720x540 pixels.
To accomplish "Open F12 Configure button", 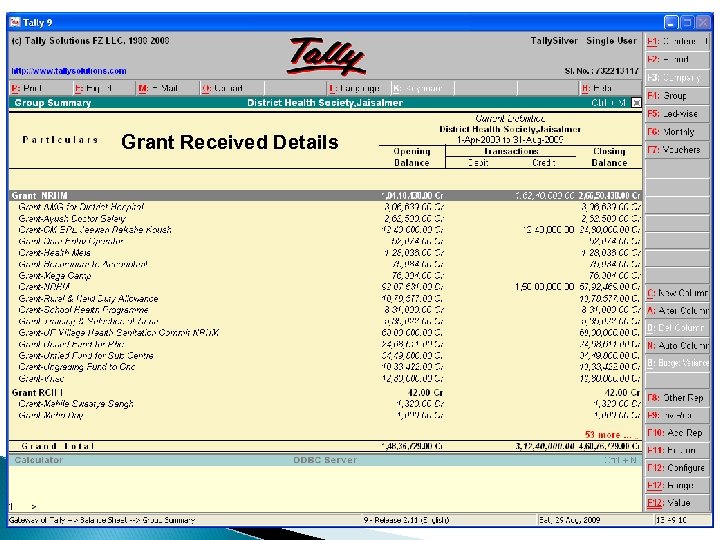I will 677,467.
